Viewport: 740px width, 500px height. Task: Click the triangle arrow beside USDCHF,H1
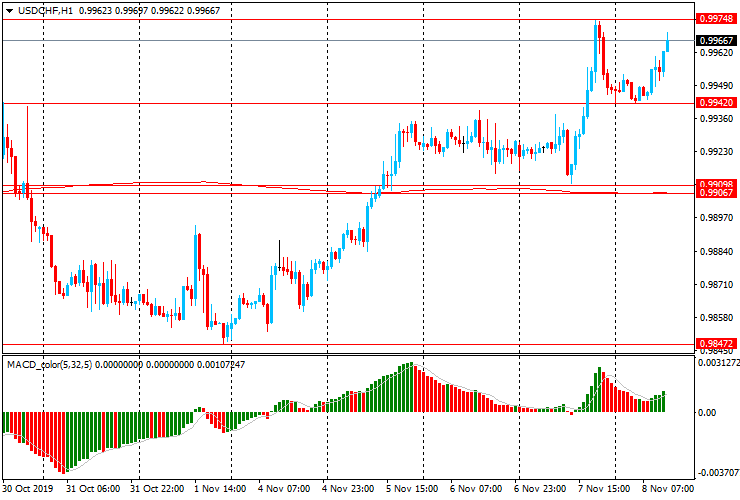(8, 10)
